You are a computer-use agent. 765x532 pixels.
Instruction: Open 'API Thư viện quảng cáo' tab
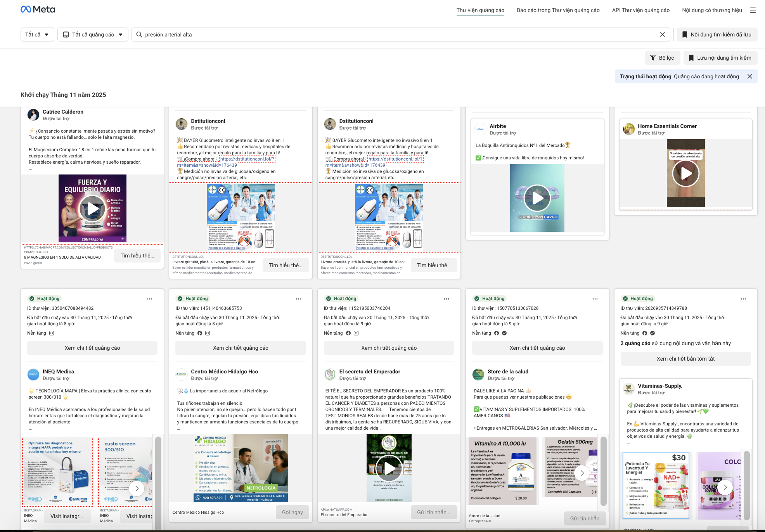[640, 10]
